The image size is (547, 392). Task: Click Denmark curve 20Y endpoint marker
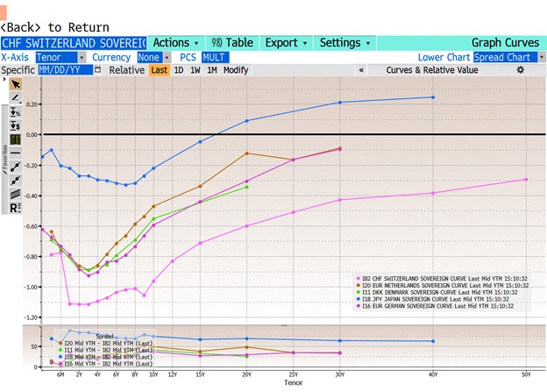(246, 187)
